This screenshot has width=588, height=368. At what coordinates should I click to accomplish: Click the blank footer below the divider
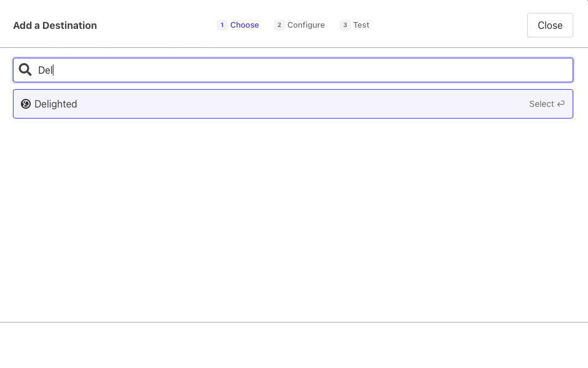294,345
